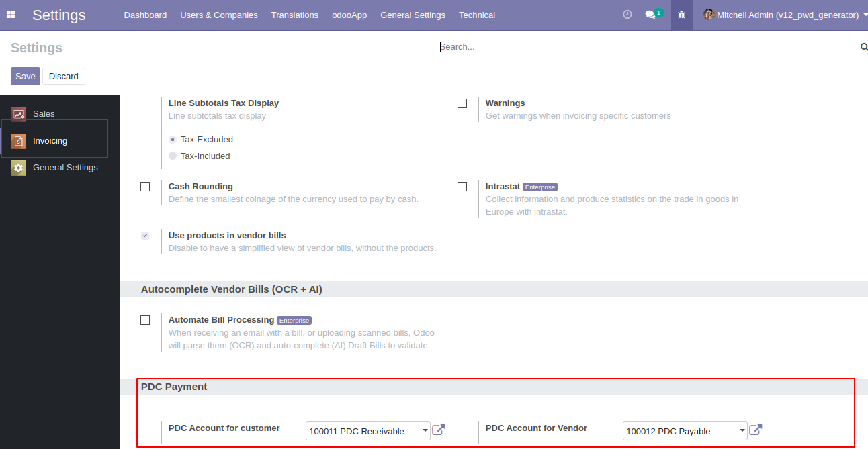Click the Settings breadcrumb title
Viewport: 868px width, 449px height.
pos(37,48)
